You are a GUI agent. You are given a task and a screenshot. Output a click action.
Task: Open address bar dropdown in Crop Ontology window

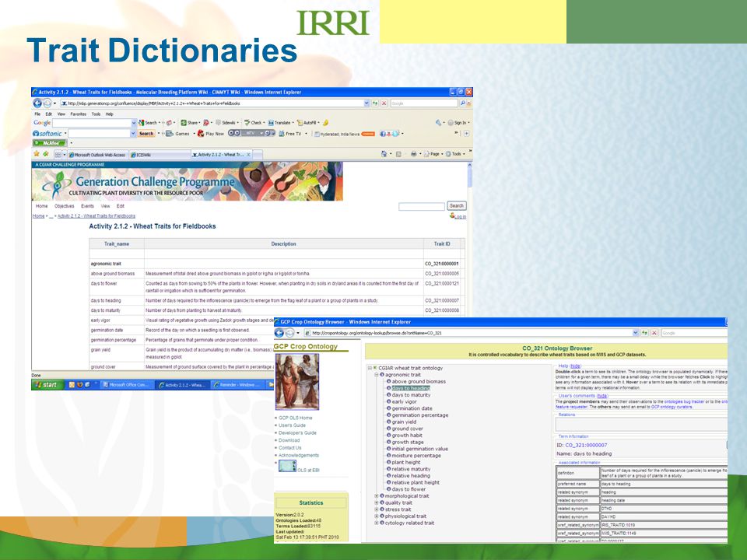pyautogui.click(x=635, y=333)
